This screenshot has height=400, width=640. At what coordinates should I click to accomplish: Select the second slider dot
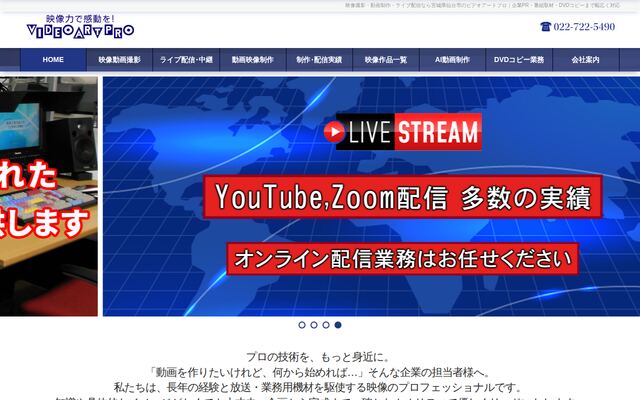pos(314,325)
